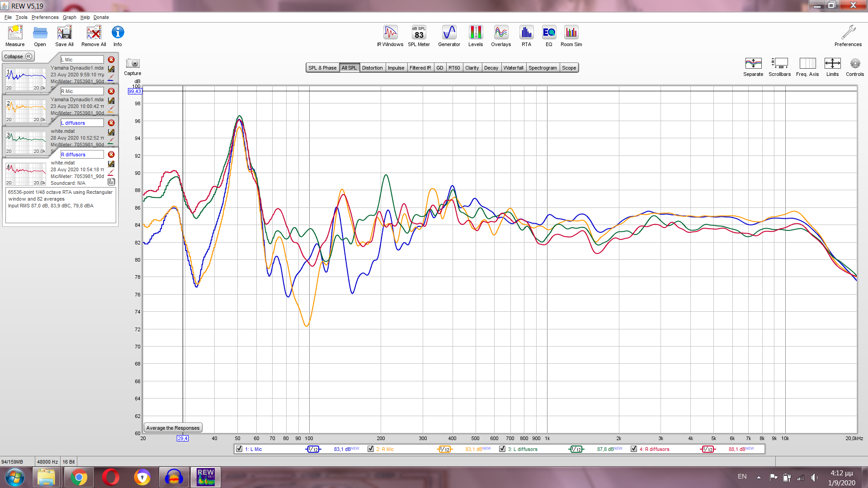
Task: Switch to the SPL & Phase tab
Action: pos(322,68)
